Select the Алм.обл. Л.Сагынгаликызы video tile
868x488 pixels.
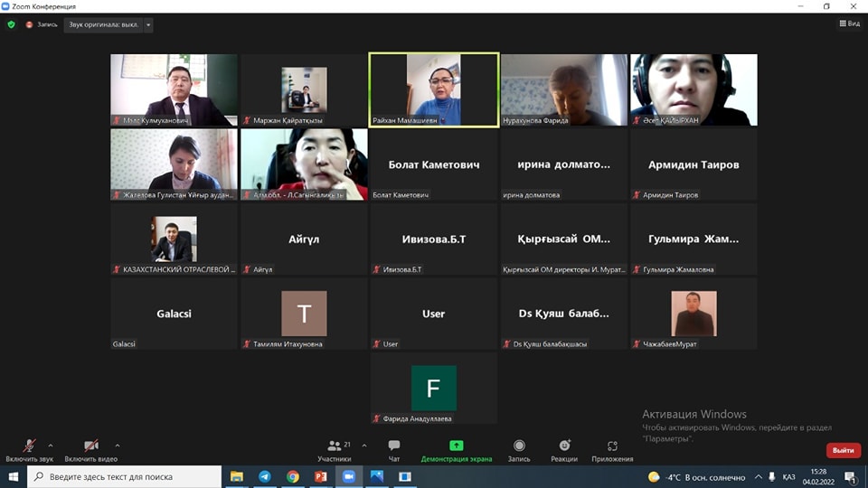click(x=304, y=164)
